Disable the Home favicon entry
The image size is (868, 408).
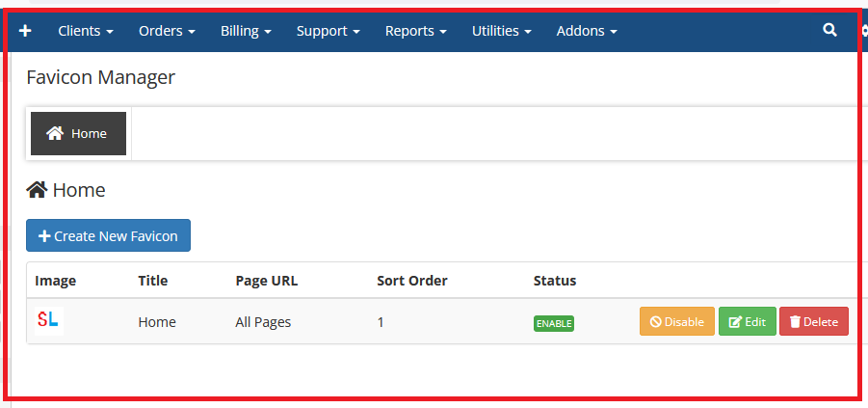(677, 321)
